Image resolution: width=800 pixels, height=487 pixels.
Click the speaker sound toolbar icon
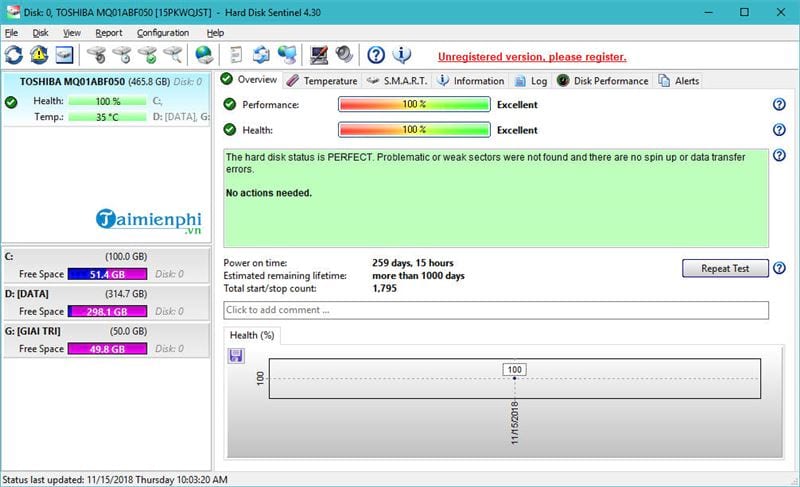344,55
